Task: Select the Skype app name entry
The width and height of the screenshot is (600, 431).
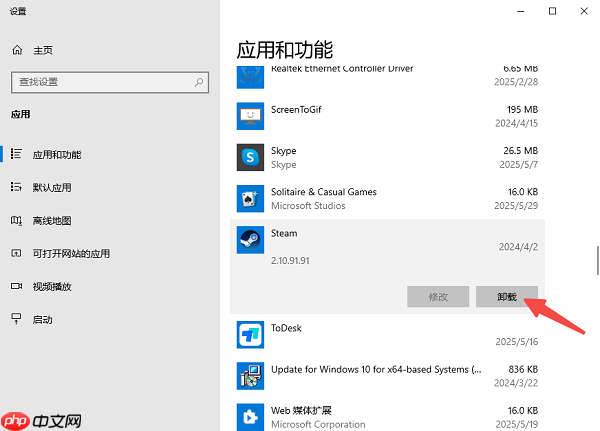Action: tap(284, 151)
